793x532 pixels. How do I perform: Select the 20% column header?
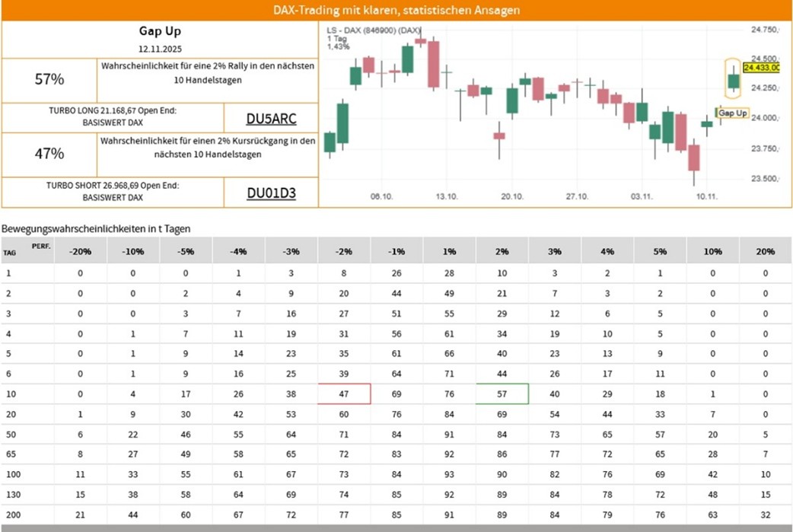765,250
